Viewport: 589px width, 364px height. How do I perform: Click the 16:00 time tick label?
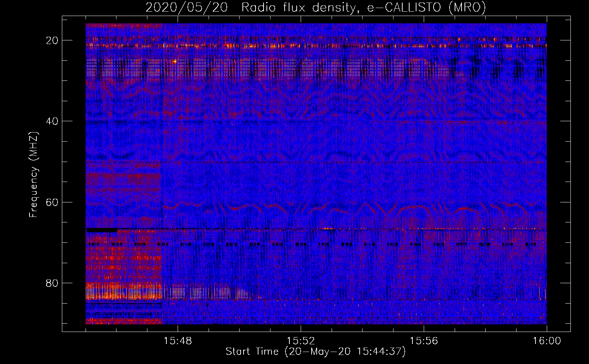click(x=547, y=341)
